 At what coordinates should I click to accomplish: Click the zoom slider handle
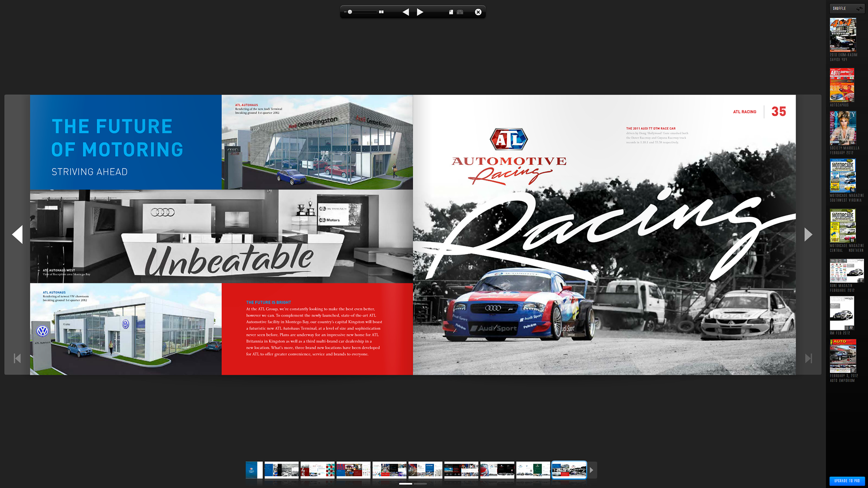click(350, 12)
